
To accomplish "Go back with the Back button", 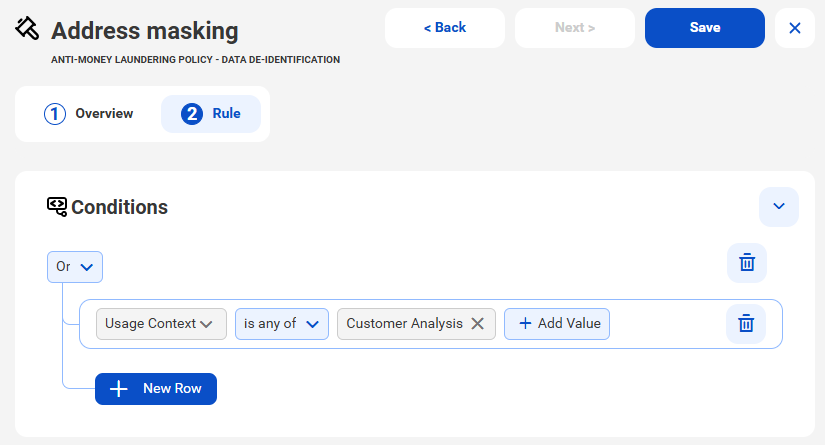I will (445, 28).
